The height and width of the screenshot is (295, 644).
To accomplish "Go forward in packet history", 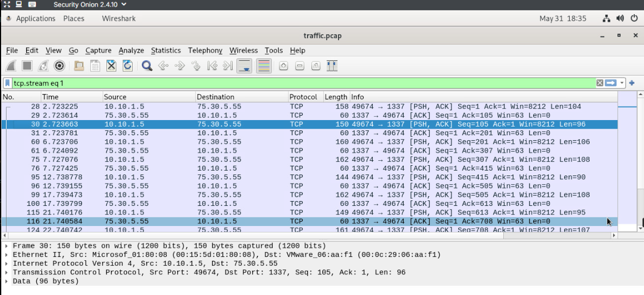I will coord(179,66).
